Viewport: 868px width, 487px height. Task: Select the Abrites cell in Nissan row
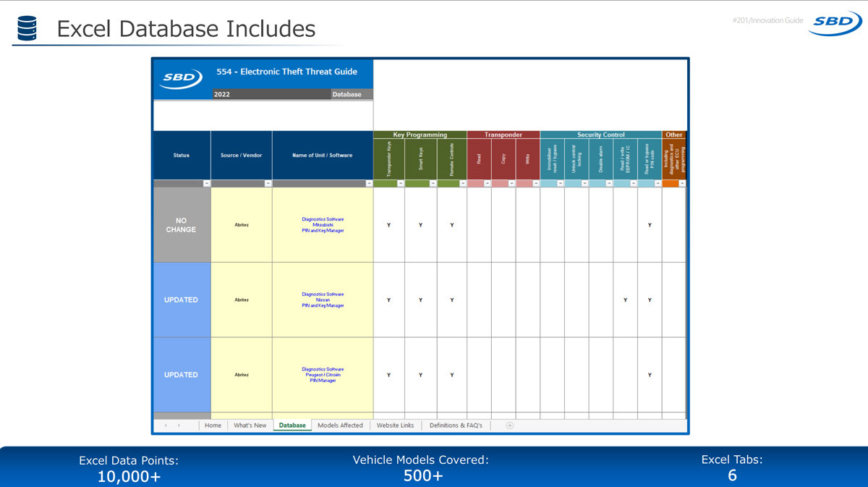[242, 300]
